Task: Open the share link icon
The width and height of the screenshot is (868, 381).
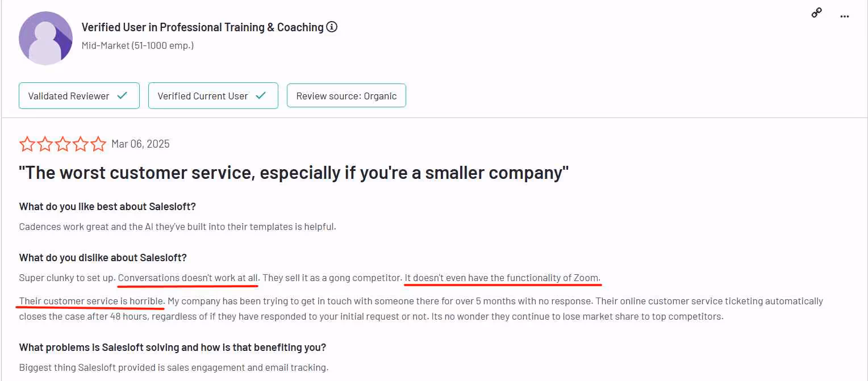Action: coord(816,12)
